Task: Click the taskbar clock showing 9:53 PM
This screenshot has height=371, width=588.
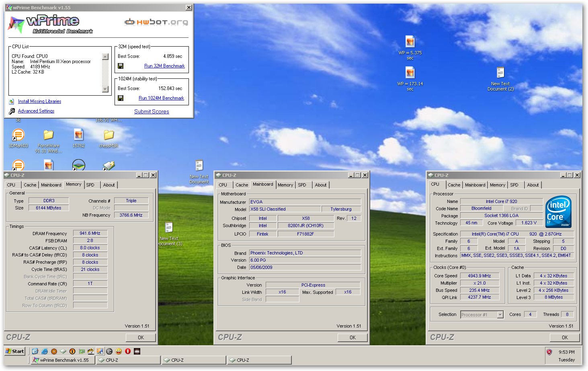Action: click(566, 352)
